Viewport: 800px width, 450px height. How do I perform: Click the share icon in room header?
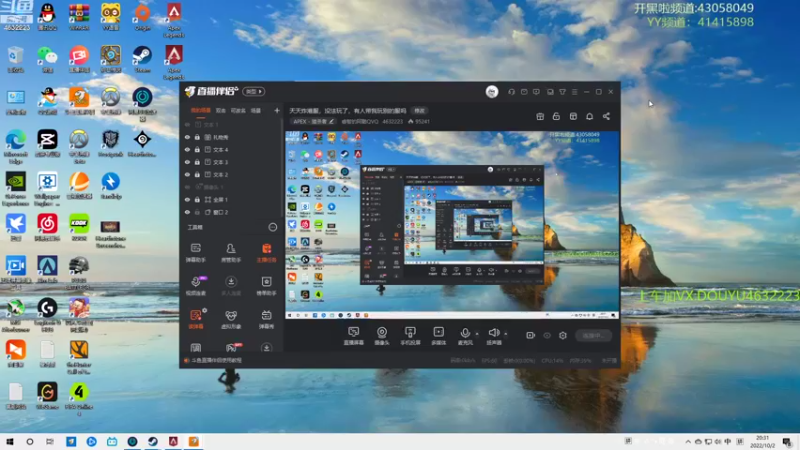pyautogui.click(x=606, y=116)
